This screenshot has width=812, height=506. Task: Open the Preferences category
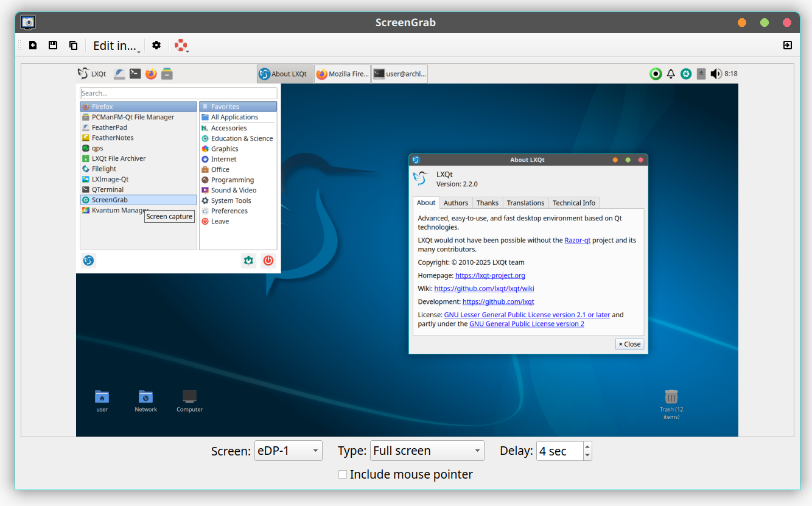[x=238, y=211]
